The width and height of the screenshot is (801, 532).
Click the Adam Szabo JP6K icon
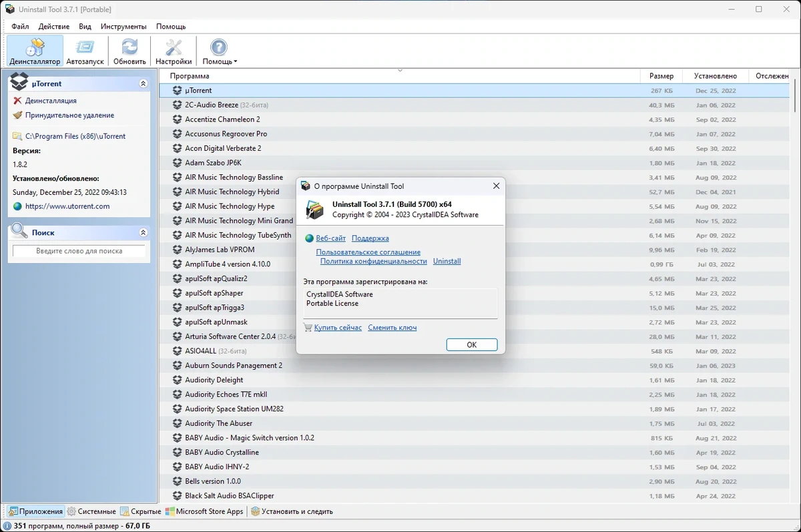click(x=177, y=163)
